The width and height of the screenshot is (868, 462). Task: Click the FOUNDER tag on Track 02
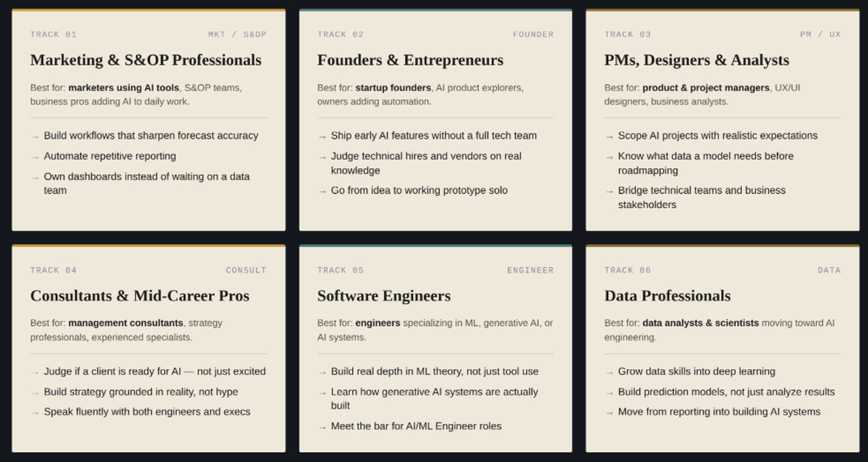click(x=533, y=34)
